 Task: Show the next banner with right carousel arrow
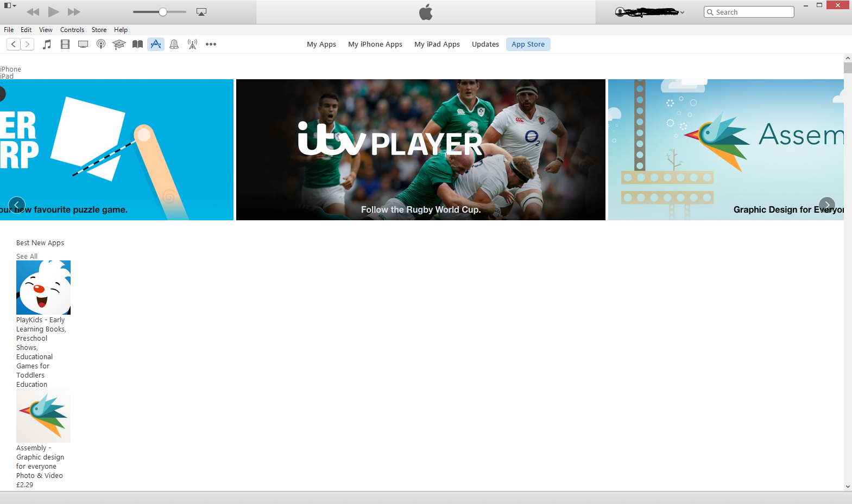coord(827,205)
